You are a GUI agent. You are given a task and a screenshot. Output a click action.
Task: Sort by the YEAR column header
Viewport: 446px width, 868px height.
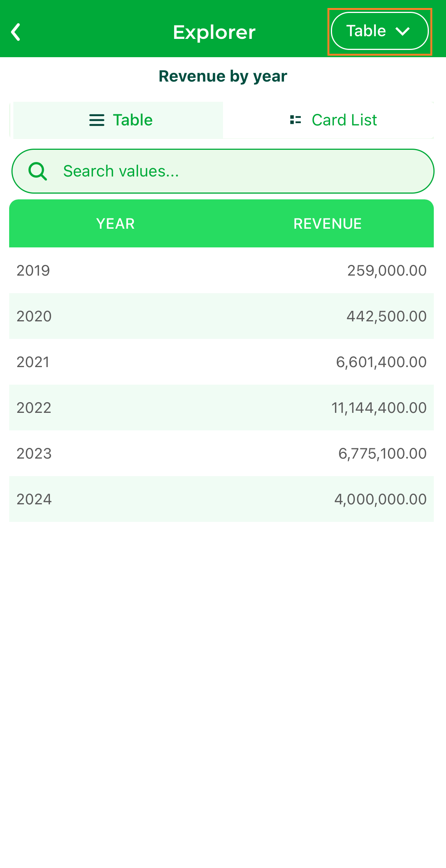pyautogui.click(x=116, y=224)
